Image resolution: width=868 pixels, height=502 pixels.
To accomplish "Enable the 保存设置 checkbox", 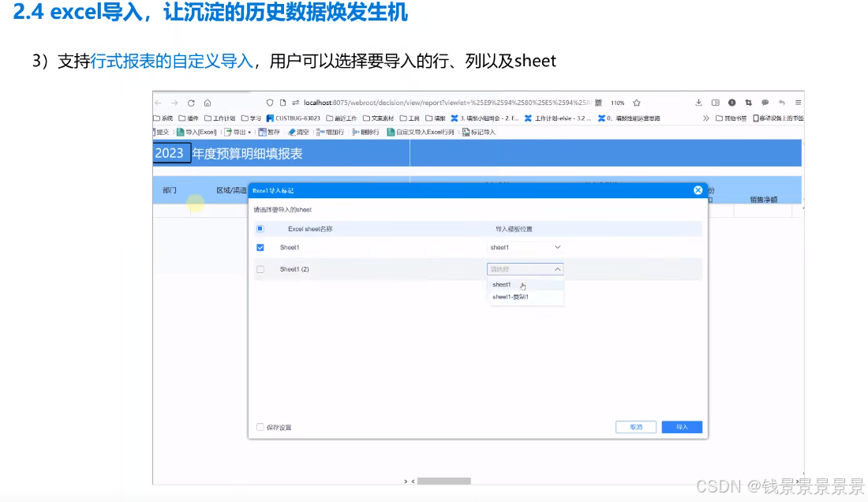I will coord(260,427).
